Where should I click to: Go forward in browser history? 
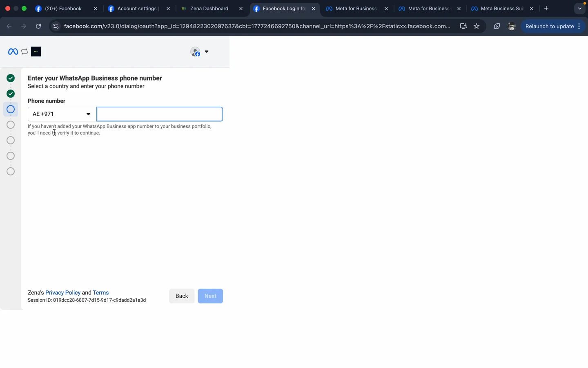pos(24,26)
